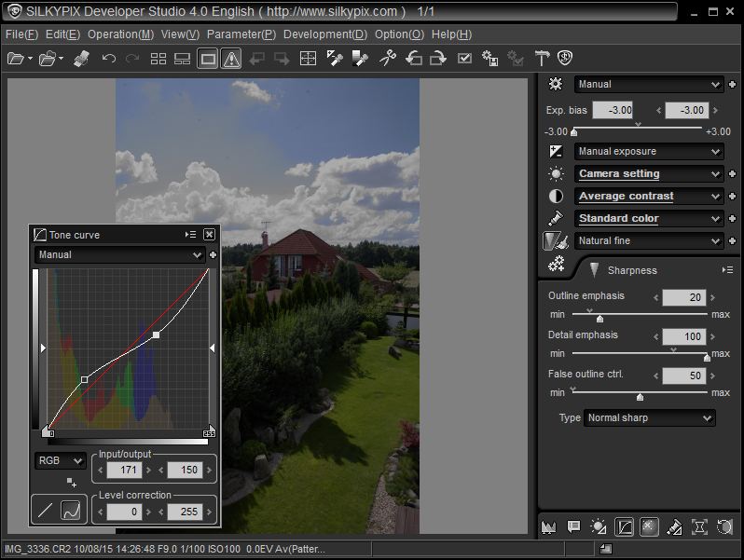Click the hammer tool icon in toolbar
This screenshot has width=744, height=560.
(542, 59)
